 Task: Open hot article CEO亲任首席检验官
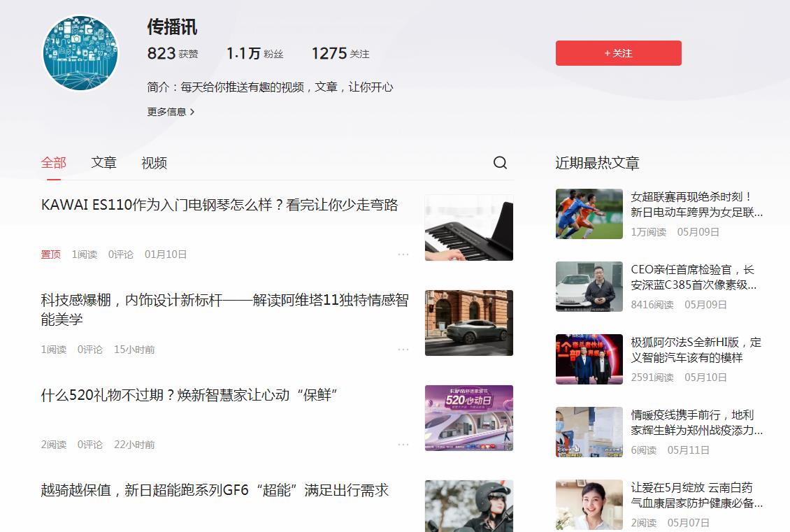[x=694, y=277]
